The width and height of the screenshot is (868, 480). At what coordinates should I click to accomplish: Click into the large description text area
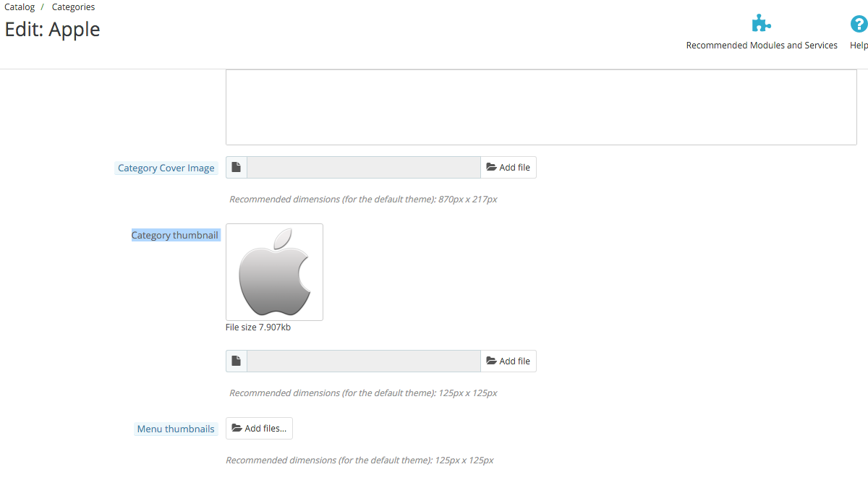point(541,107)
